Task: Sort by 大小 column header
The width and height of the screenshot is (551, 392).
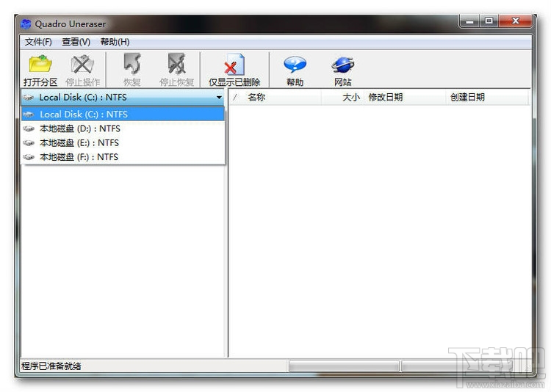Action: (x=351, y=98)
